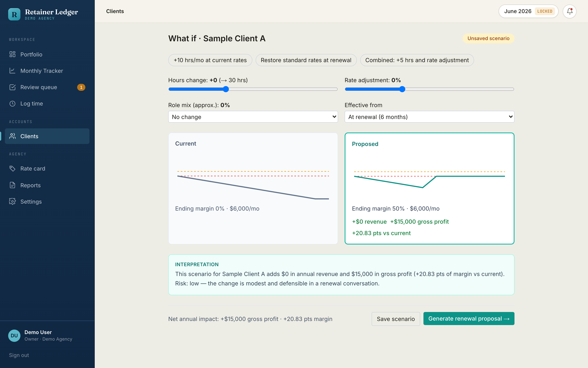Click the Clients people icon

coord(12,136)
